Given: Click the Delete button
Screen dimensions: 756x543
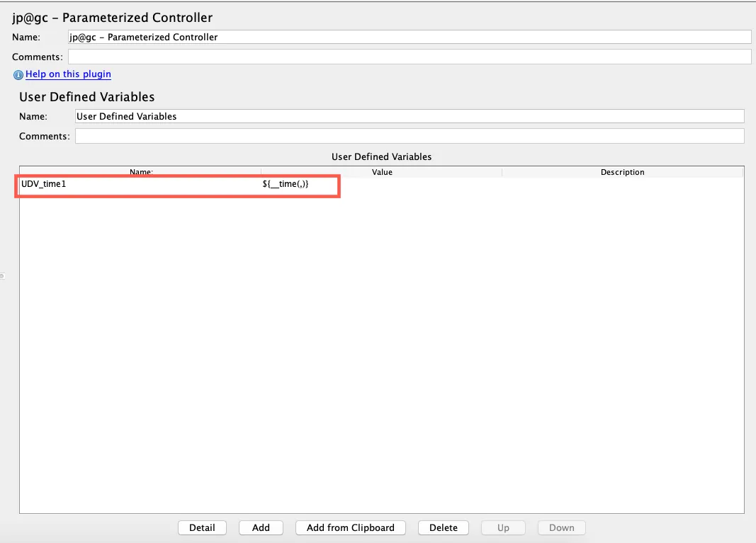Looking at the screenshot, I should coord(443,527).
